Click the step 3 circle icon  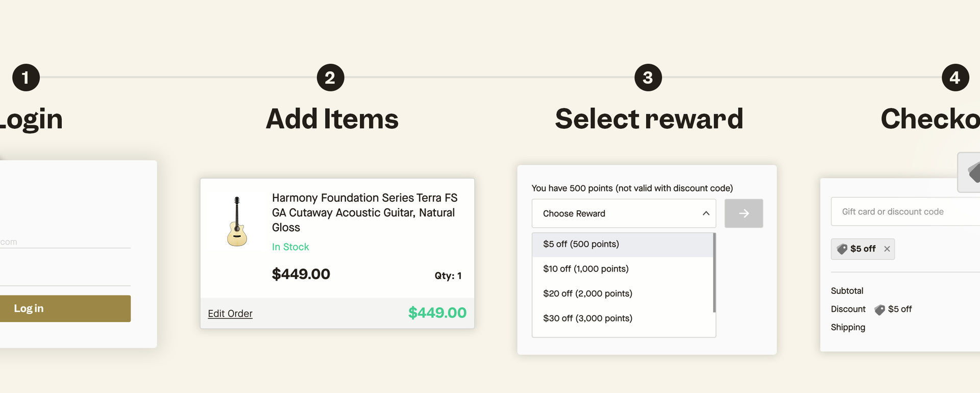[648, 78]
